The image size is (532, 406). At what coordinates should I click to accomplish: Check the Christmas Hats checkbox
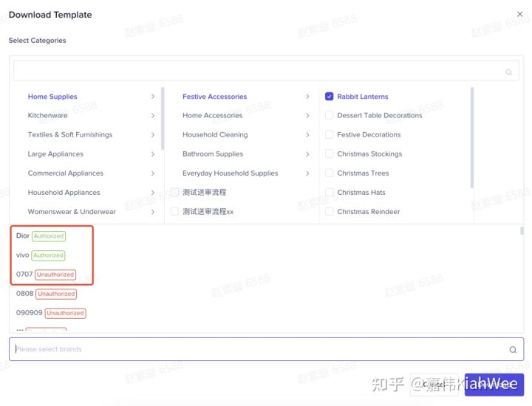click(x=329, y=192)
